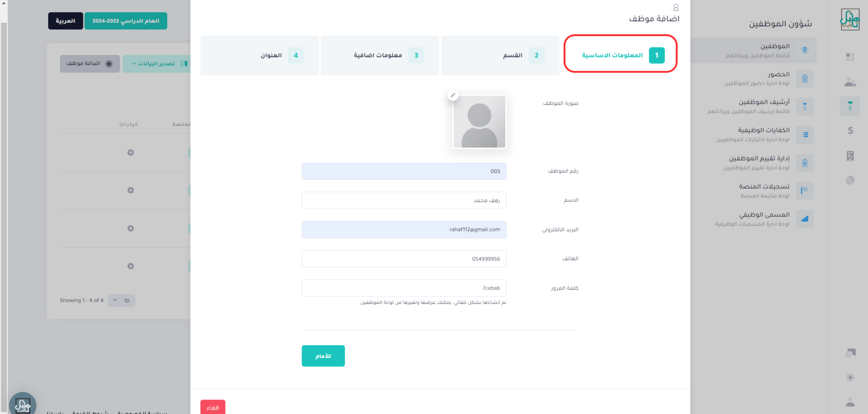
Task: Click the list icon beside الكفايات الوظيفية
Action: (805, 135)
